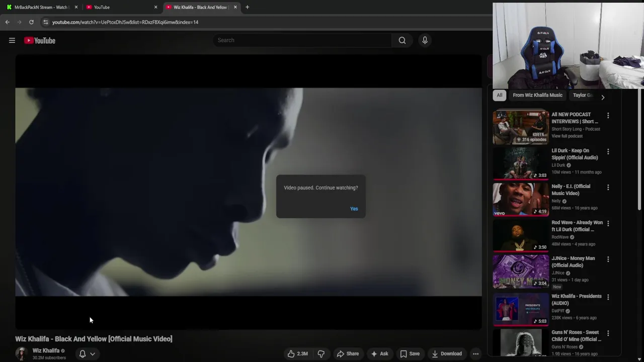Open the YouTube hamburger guide menu
This screenshot has width=644, height=362.
click(x=12, y=40)
